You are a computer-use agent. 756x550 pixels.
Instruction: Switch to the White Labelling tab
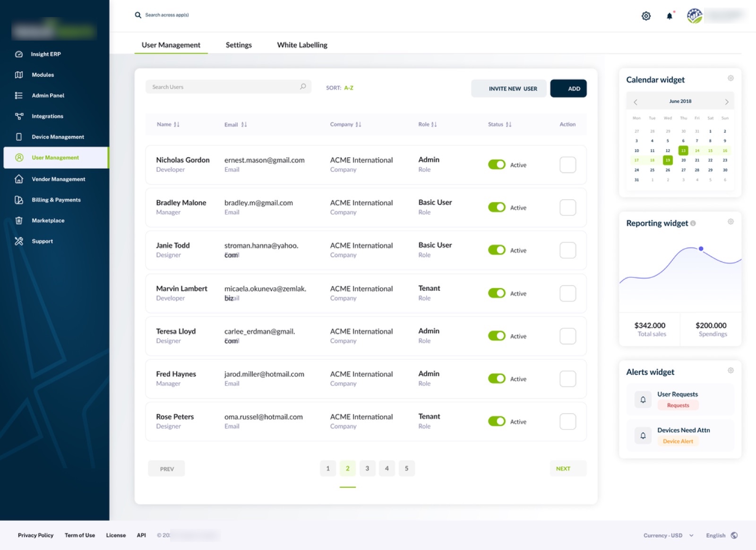point(302,45)
